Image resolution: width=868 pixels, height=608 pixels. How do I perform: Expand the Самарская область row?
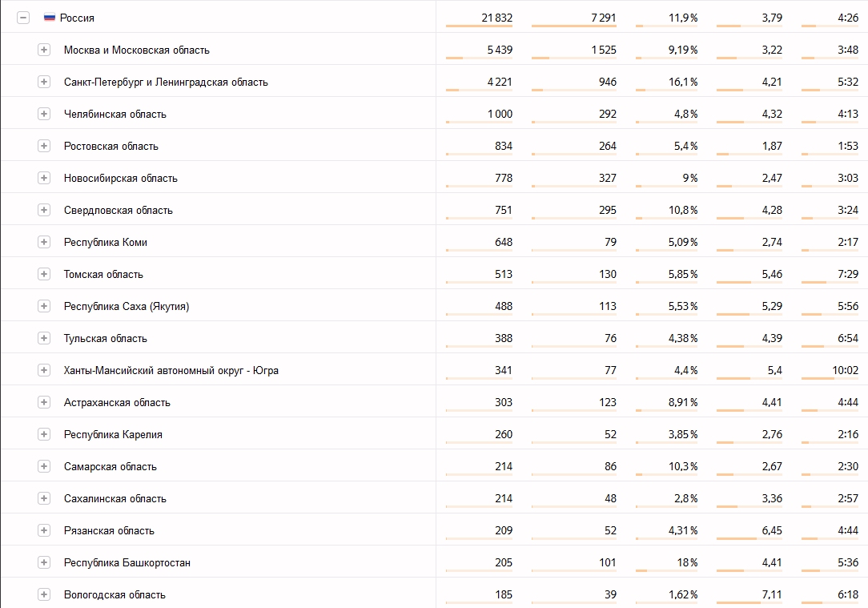(44, 467)
